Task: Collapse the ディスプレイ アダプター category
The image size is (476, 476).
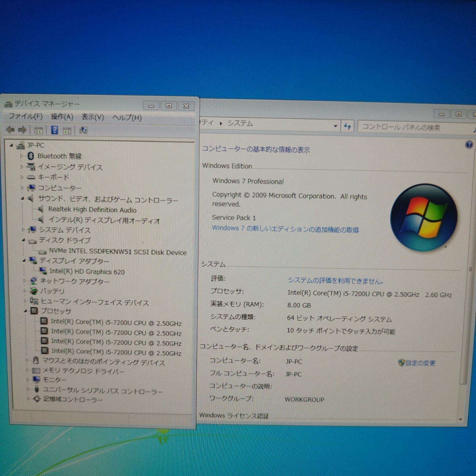Action: [x=24, y=261]
